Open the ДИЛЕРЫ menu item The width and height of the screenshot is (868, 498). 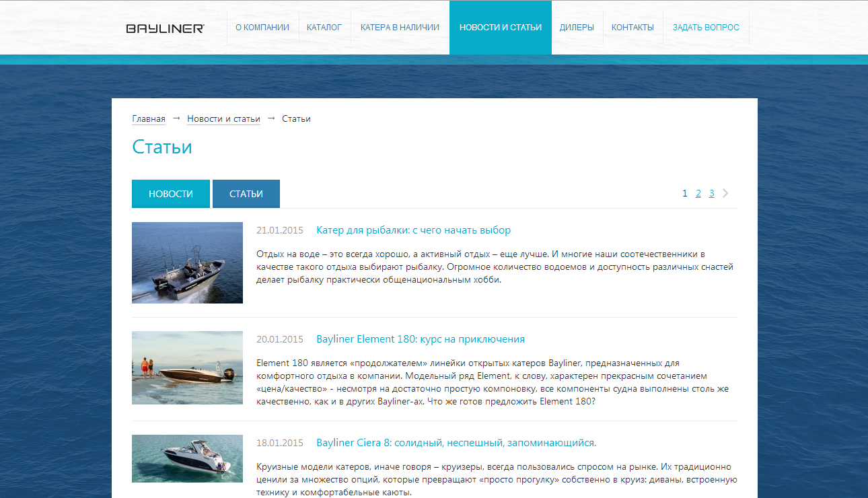[577, 28]
